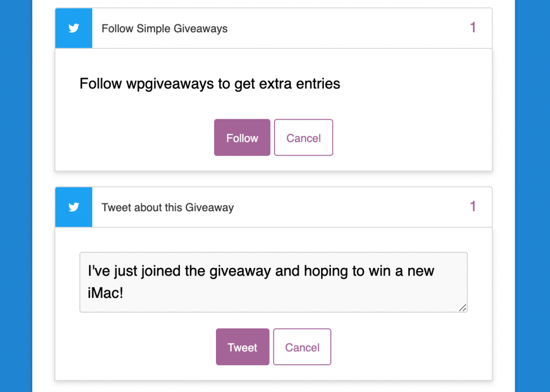Click the blank header space right of Tweet about this Giveaway
The height and width of the screenshot is (392, 550).
pyautogui.click(x=351, y=207)
